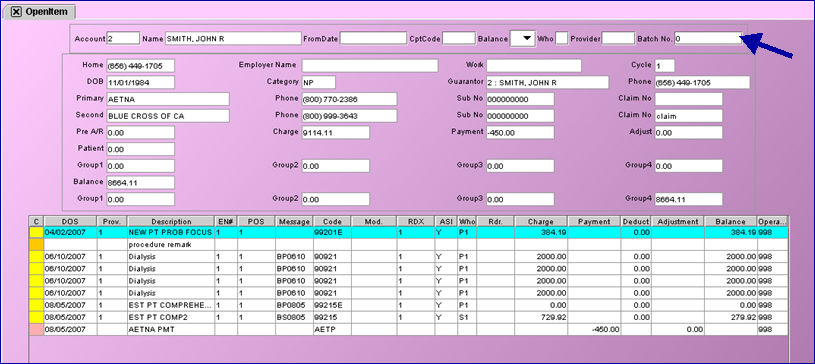Open the Balance dropdown in the filter bar
Viewport: 815px width, 364px height.
tap(523, 38)
